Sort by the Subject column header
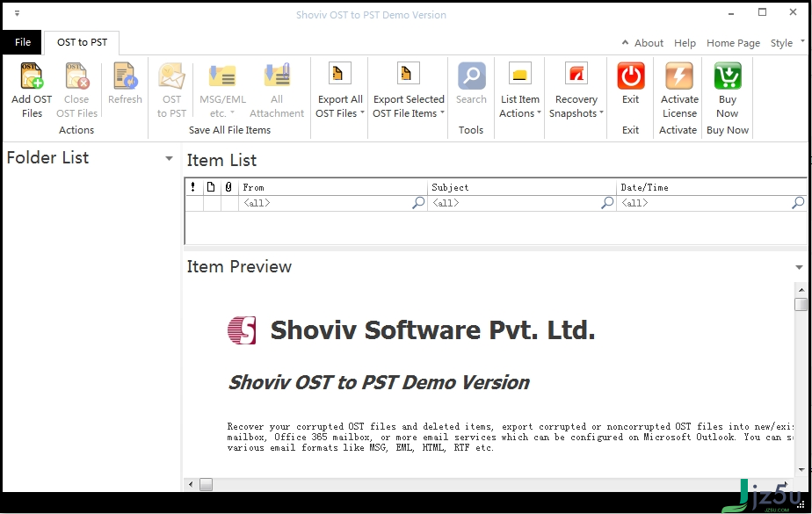Image resolution: width=812 pixels, height=514 pixels. [x=521, y=187]
